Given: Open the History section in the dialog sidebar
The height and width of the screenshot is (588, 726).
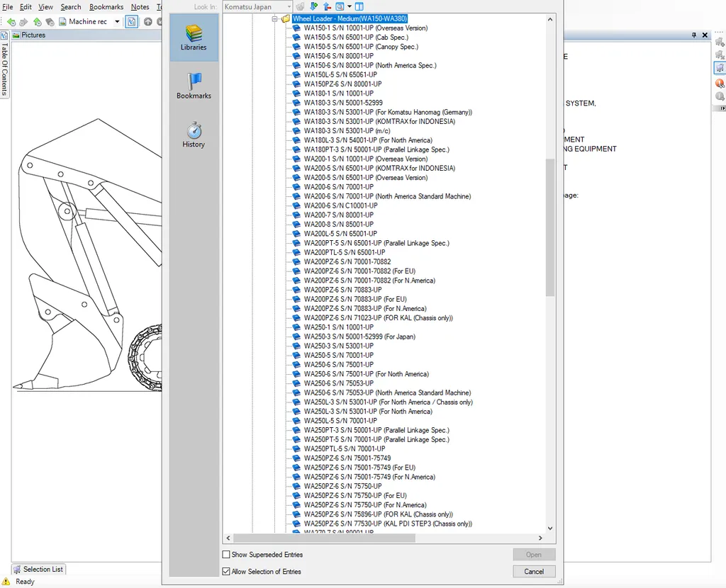Looking at the screenshot, I should (194, 135).
